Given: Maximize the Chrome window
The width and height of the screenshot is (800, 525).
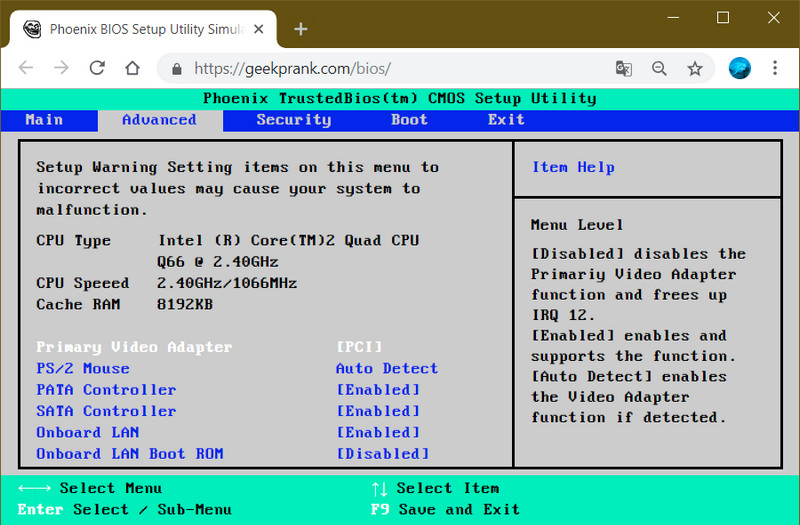Looking at the screenshot, I should tap(723, 18).
